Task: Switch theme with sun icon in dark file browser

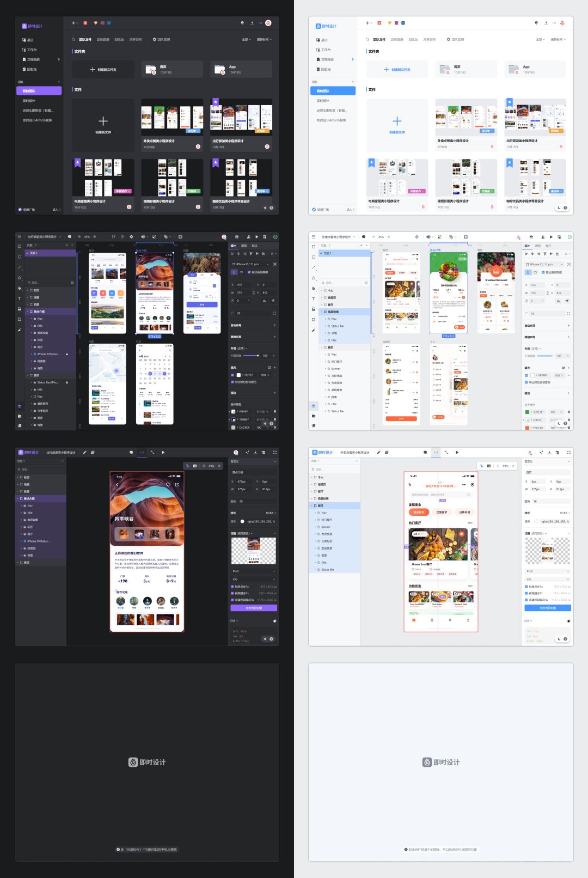Action: tap(265, 208)
